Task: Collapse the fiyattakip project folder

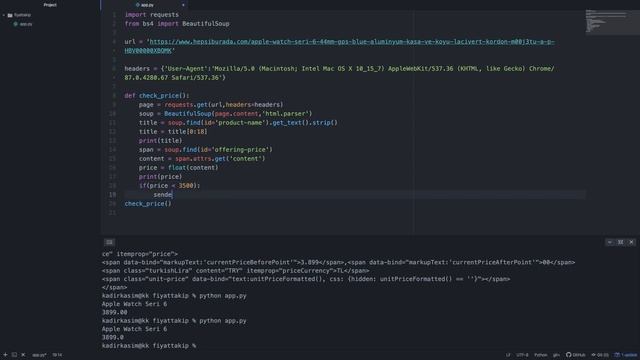Action: click(x=4, y=15)
